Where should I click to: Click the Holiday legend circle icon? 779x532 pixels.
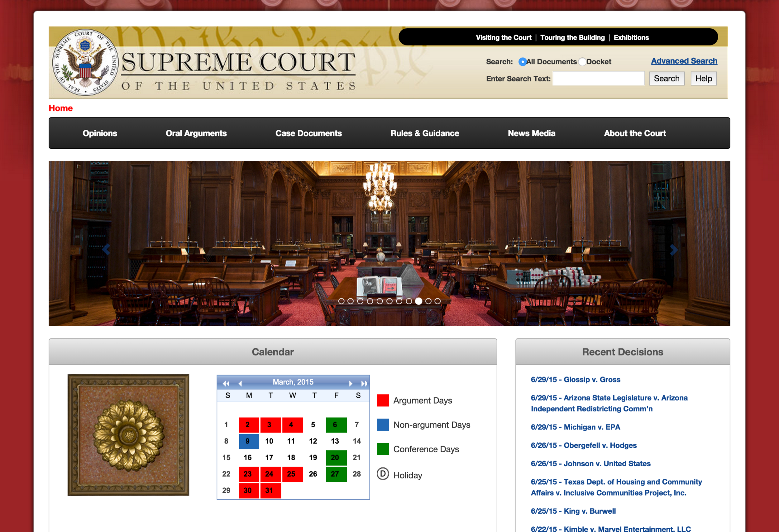pos(382,474)
